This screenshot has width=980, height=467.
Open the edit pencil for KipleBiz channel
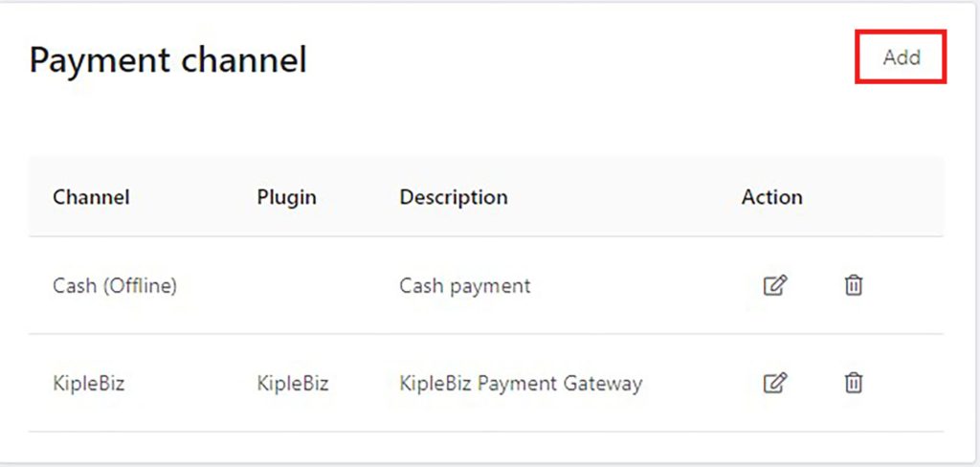[x=775, y=383]
